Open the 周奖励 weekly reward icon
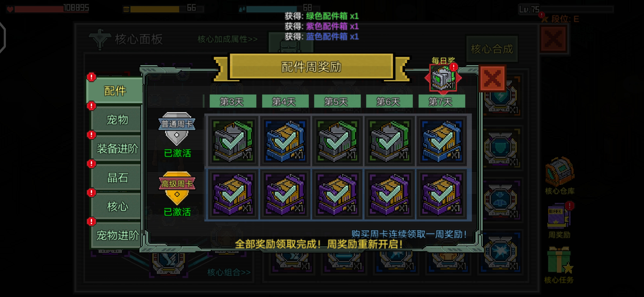 point(559,216)
